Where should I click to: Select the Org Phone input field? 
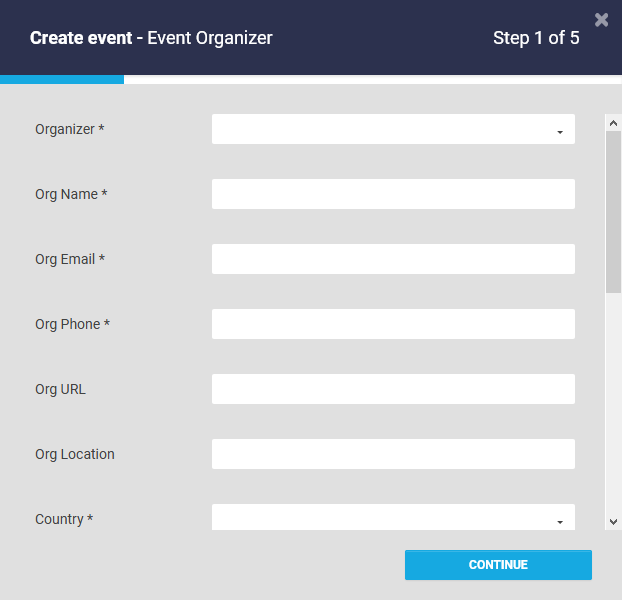pyautogui.click(x=393, y=324)
